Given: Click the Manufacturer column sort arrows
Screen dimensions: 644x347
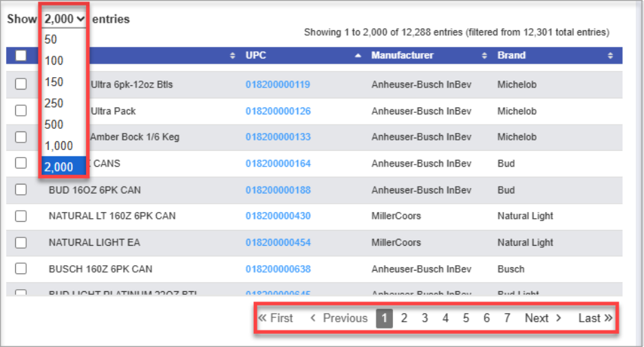Looking at the screenshot, I should 484,56.
